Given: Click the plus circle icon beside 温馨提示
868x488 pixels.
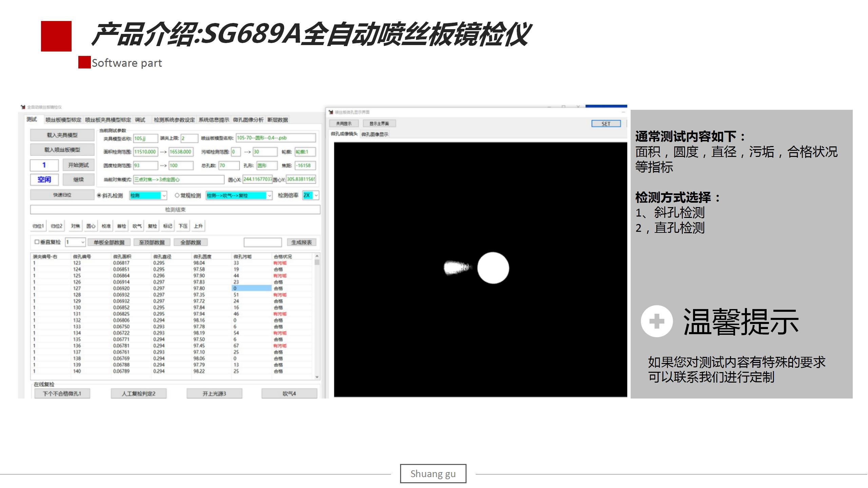Looking at the screenshot, I should (656, 321).
